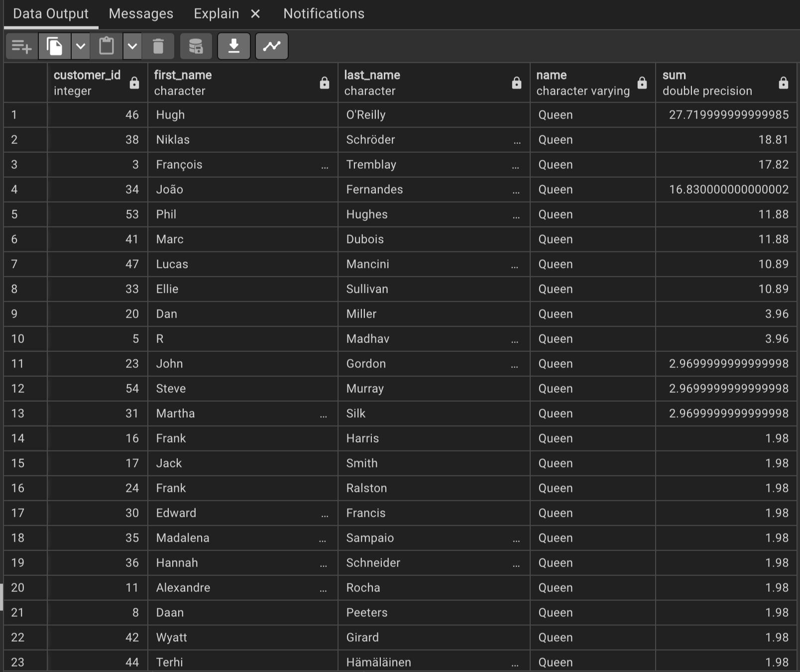
Task: Click the Delete trash icon
Action: 158,47
